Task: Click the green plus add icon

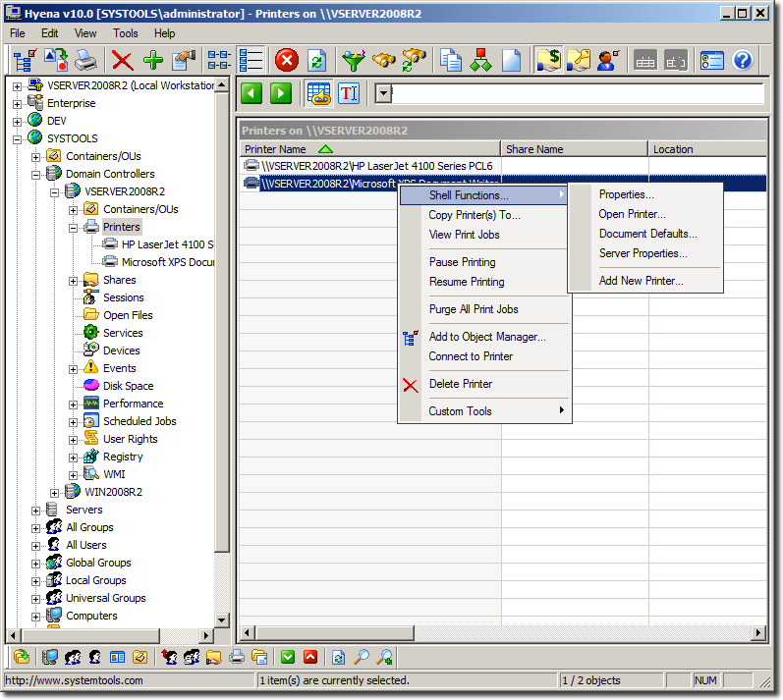Action: (153, 60)
